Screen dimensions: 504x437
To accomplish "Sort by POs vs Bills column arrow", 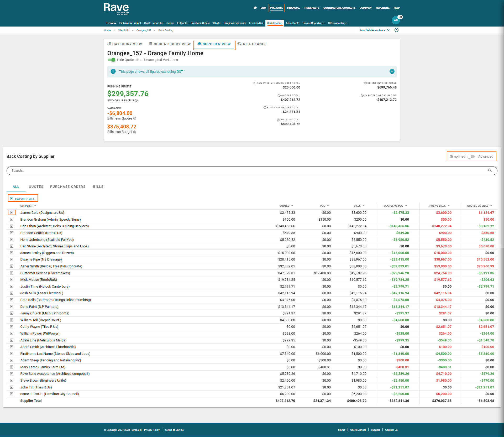I will (449, 206).
